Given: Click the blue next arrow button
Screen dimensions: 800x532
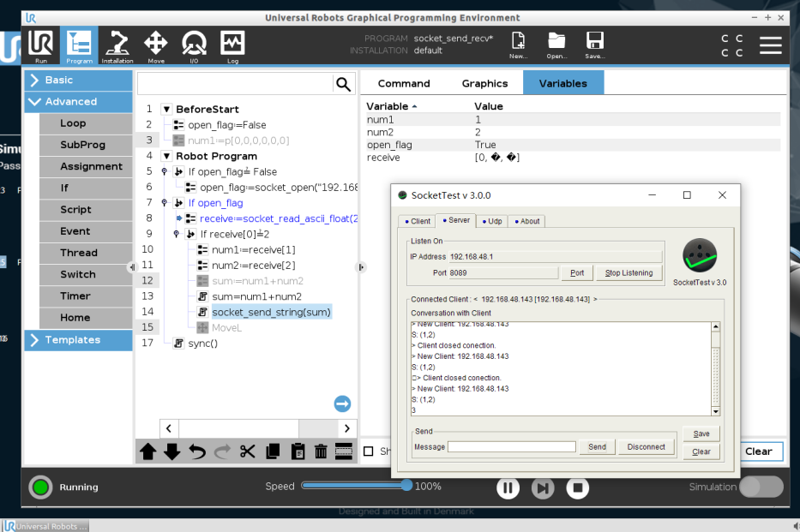Looking at the screenshot, I should point(342,403).
